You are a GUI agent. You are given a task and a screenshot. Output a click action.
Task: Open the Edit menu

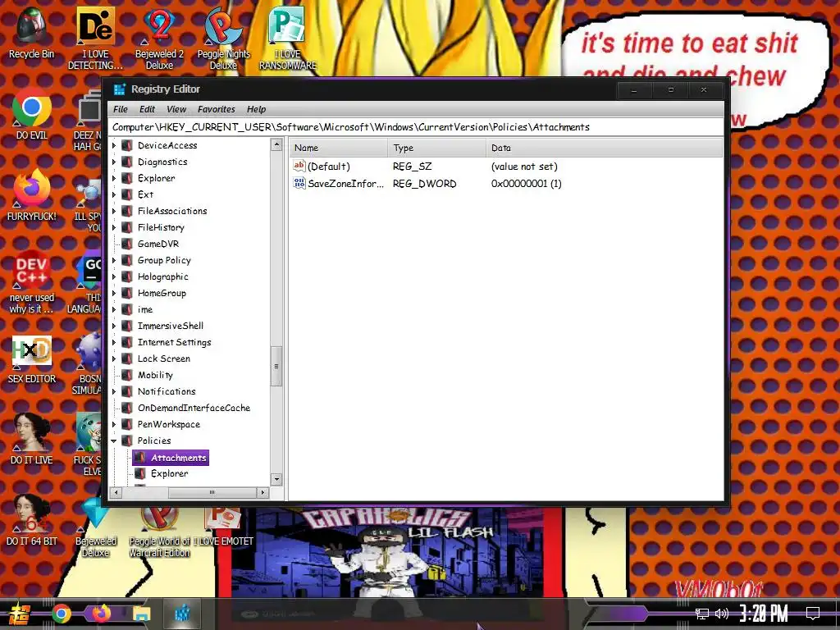(x=147, y=109)
